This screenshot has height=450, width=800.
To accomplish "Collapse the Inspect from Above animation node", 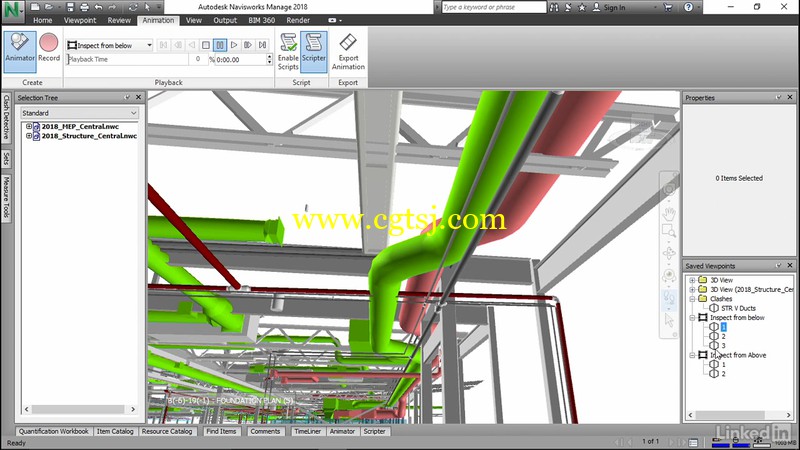I will (692, 355).
